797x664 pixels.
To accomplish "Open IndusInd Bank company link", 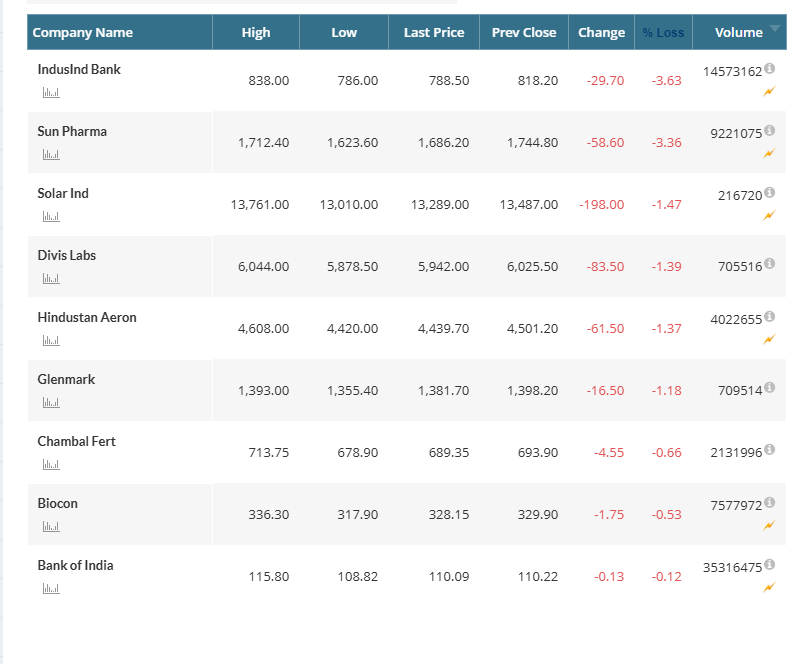I will coord(79,69).
